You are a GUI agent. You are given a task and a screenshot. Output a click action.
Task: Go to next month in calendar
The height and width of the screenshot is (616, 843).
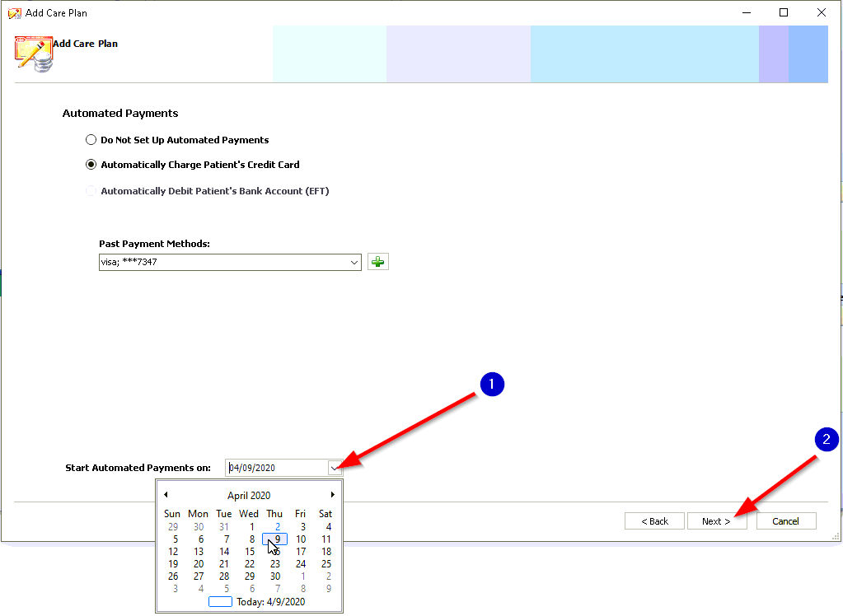(333, 494)
